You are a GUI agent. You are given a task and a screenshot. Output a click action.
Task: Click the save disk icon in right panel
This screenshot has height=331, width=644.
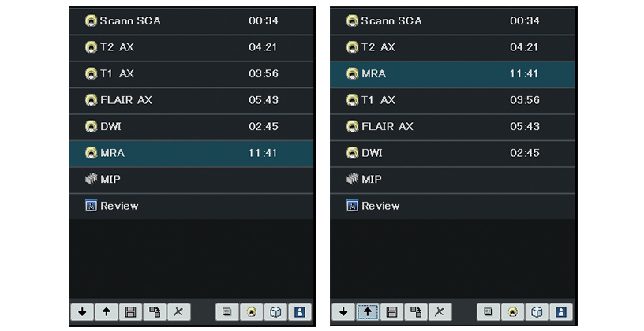(391, 312)
